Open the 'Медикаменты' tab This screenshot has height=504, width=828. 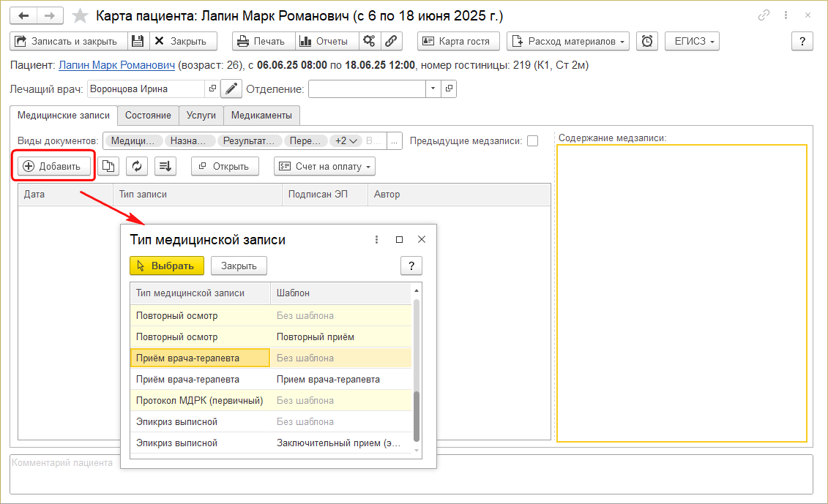point(261,116)
